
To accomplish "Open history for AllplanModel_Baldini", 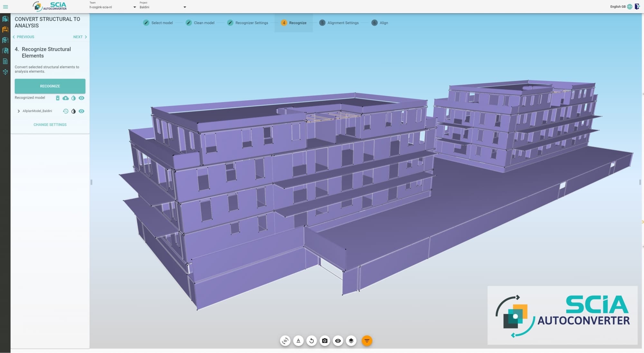I will pos(66,111).
